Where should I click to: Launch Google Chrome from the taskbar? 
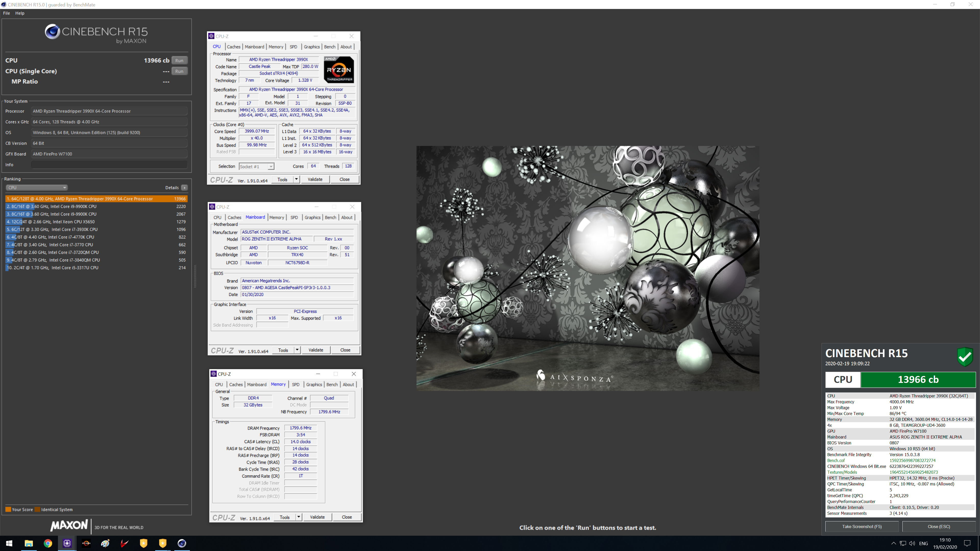coord(48,543)
